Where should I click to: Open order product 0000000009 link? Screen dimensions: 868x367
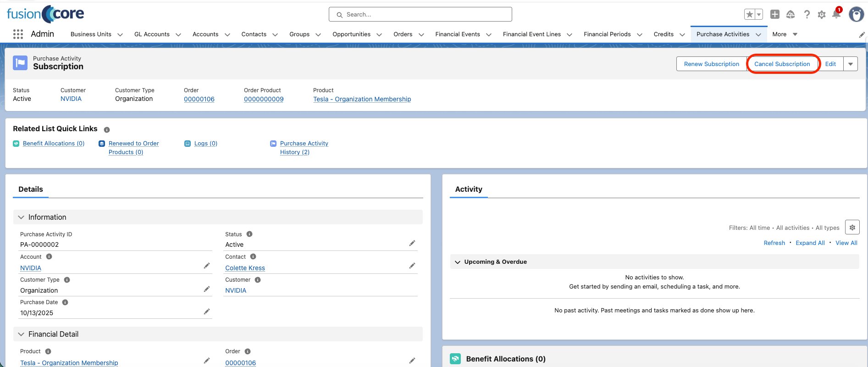264,99
